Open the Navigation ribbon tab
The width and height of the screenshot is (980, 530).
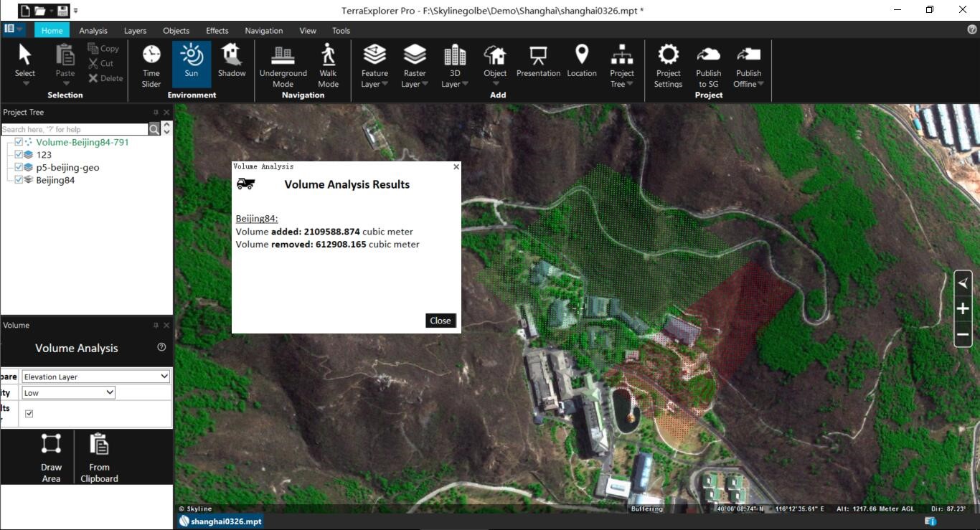[x=263, y=31]
